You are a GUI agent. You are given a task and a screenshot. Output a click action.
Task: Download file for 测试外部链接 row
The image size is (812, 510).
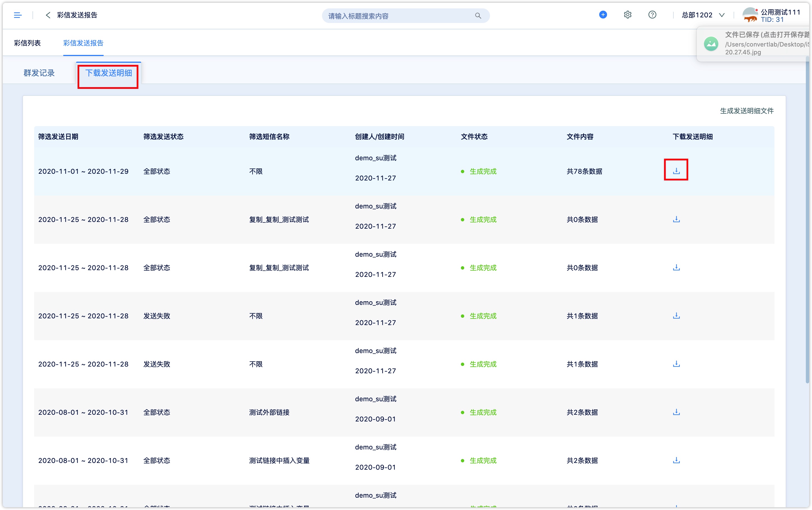[676, 412]
